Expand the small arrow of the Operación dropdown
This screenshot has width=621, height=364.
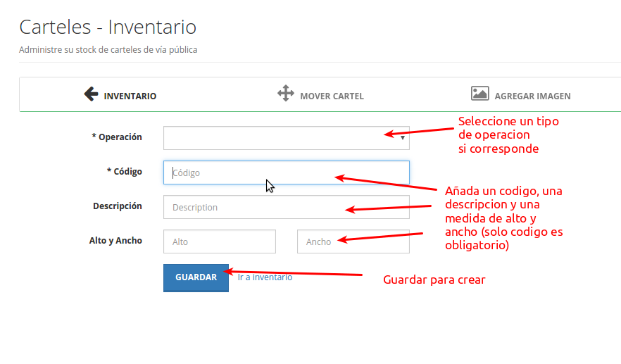[x=403, y=138]
